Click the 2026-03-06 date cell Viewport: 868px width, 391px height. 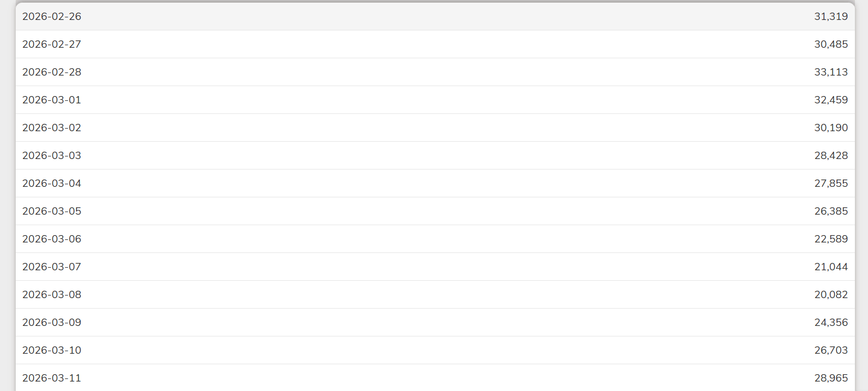(x=51, y=239)
